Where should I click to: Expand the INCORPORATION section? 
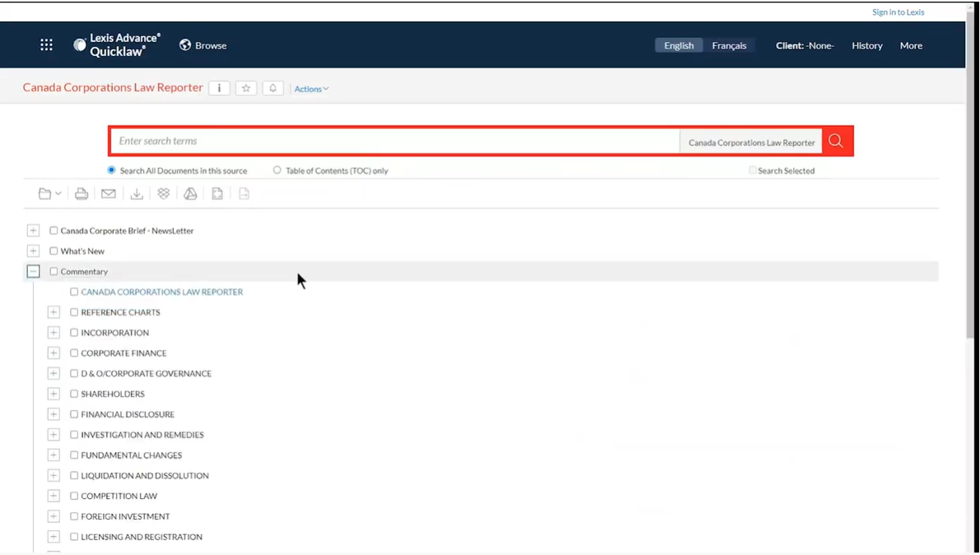pyautogui.click(x=54, y=333)
